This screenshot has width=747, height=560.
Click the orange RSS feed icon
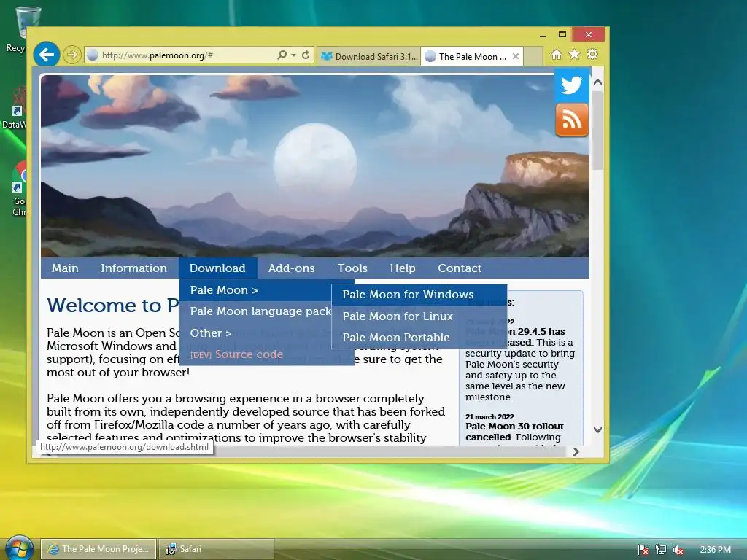[572, 120]
